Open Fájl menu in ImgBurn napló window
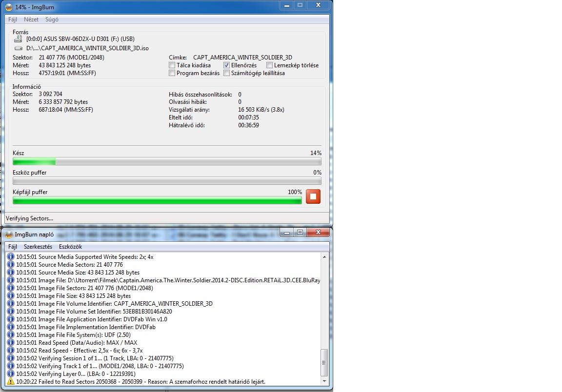Screen dimensions: 562x392 [x=13, y=247]
